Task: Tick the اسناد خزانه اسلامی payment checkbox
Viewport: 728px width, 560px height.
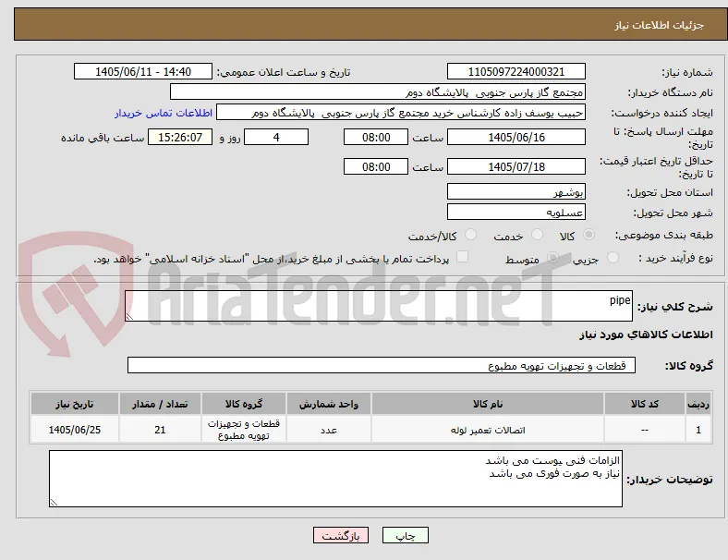Action: [463, 257]
